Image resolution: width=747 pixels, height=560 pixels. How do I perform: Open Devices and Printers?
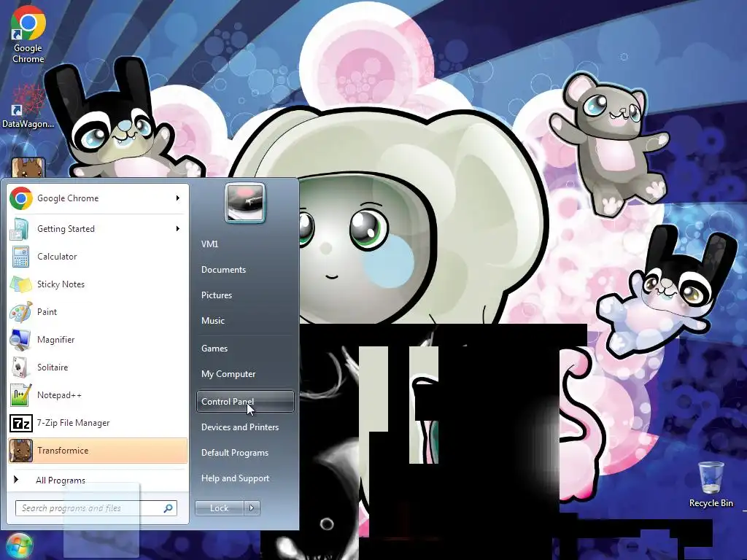239,427
